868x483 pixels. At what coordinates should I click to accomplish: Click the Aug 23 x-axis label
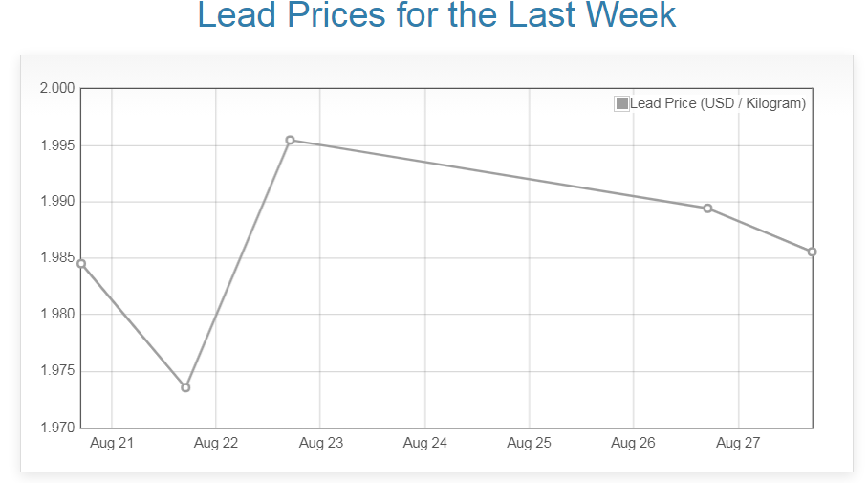pyautogui.click(x=320, y=443)
